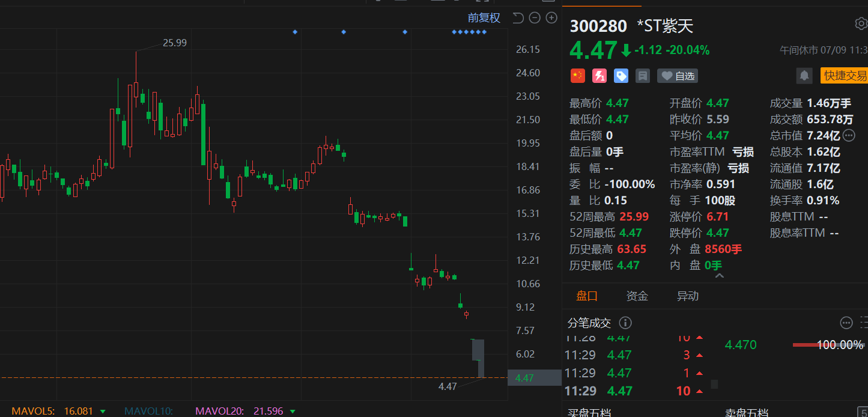Switch to the 资金 tab
Image resolution: width=868 pixels, height=417 pixels.
click(637, 296)
